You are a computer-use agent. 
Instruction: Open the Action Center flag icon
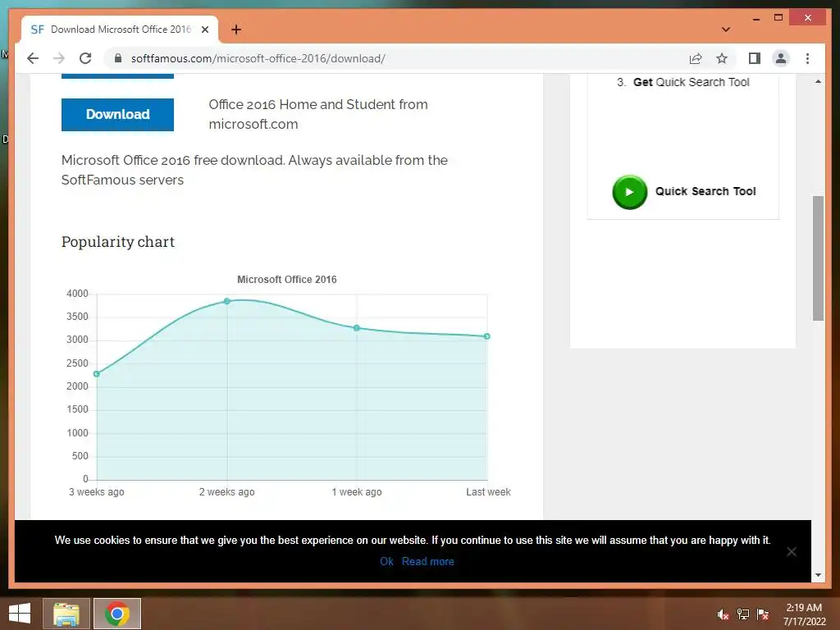click(x=762, y=614)
